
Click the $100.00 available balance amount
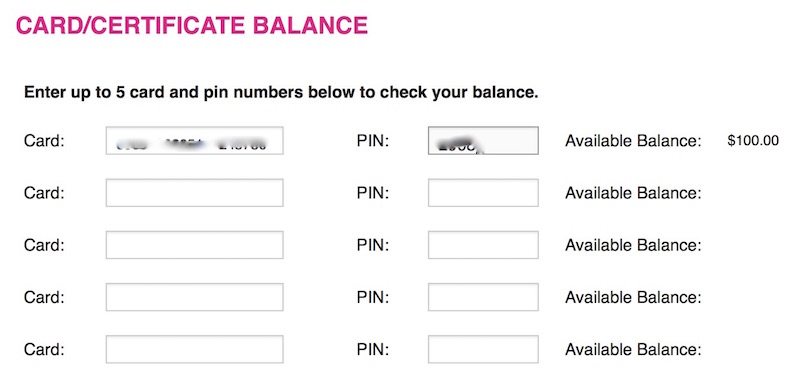coord(753,140)
